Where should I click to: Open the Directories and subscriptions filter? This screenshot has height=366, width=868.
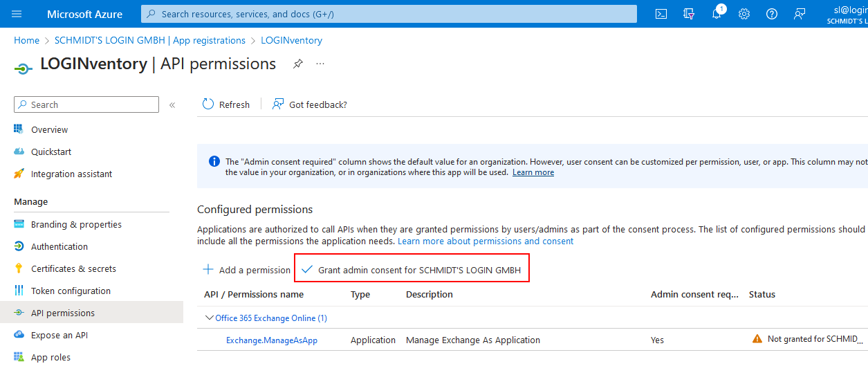click(689, 14)
